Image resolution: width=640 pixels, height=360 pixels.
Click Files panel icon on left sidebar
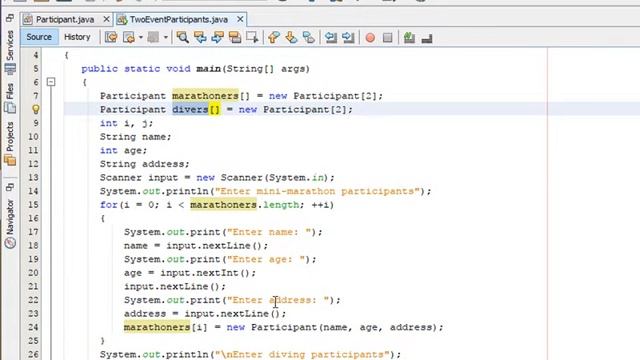tap(10, 108)
